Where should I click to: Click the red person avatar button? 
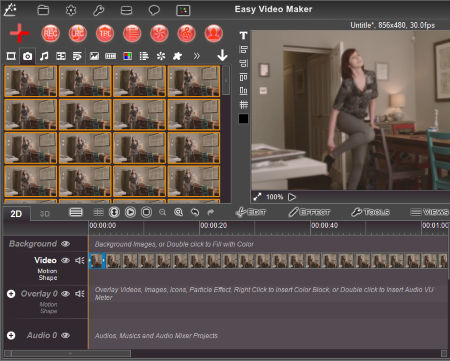[214, 33]
